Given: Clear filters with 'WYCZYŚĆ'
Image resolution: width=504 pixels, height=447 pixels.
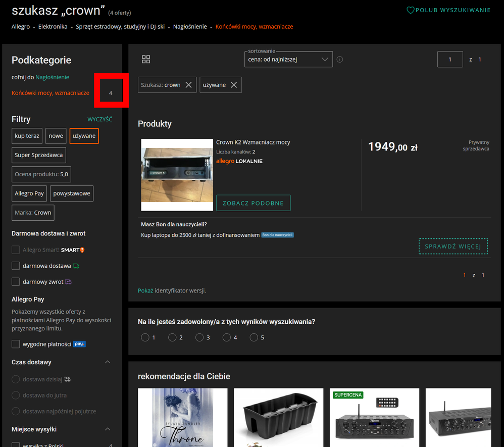Looking at the screenshot, I should [100, 119].
